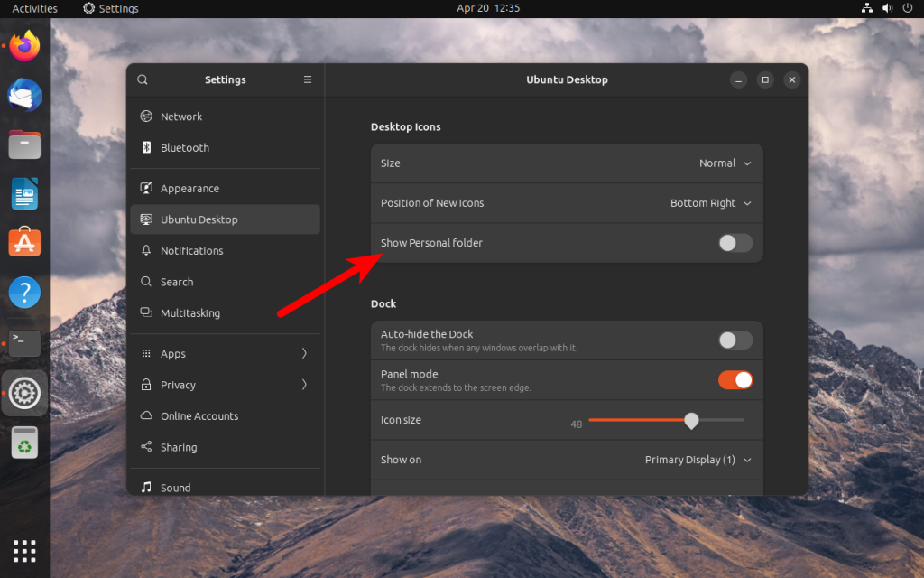Click the Apr 20 12:35 clock
924x578 pixels.
[x=488, y=8]
